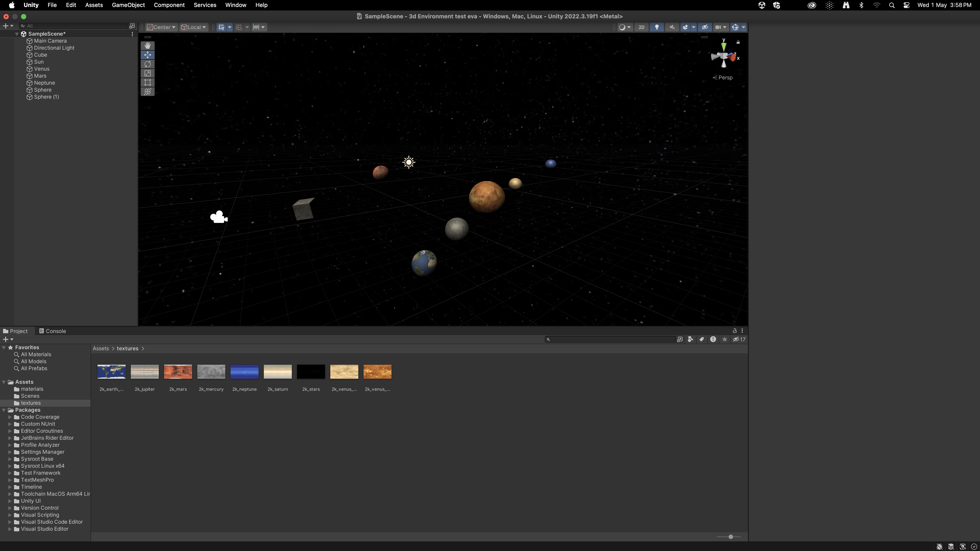Toggle grid snapping button
Screen dimensions: 980x551
pyautogui.click(x=239, y=27)
